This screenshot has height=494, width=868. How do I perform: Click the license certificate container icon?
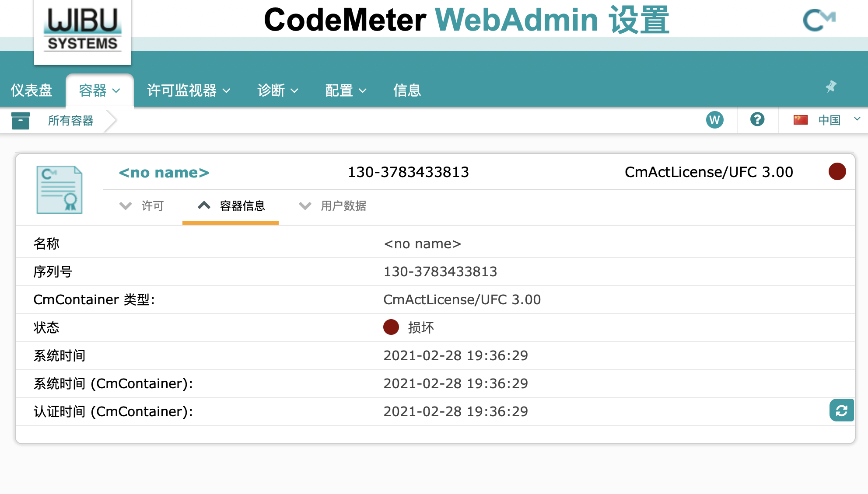pos(59,190)
